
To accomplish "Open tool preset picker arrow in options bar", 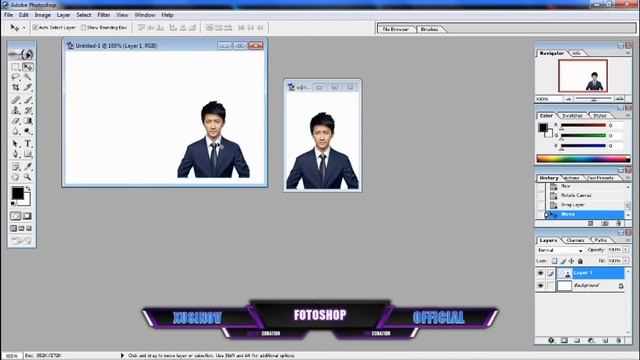I will click(x=24, y=28).
